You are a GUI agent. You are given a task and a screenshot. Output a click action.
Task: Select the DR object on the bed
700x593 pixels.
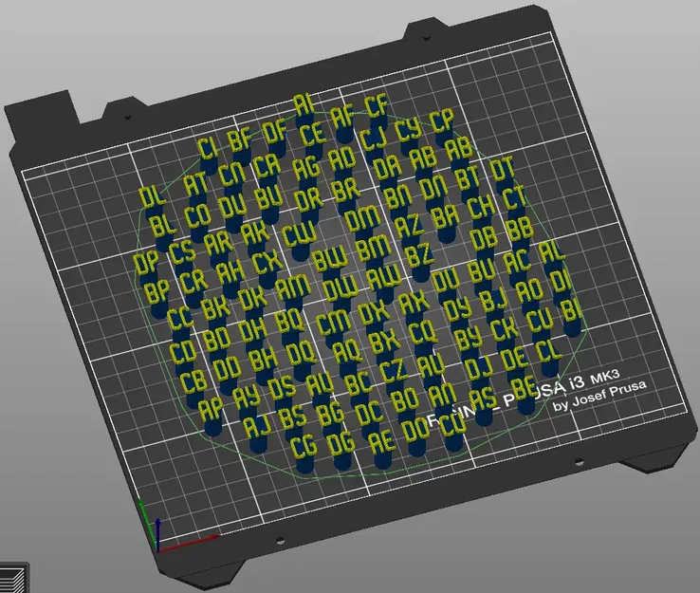coord(308,199)
